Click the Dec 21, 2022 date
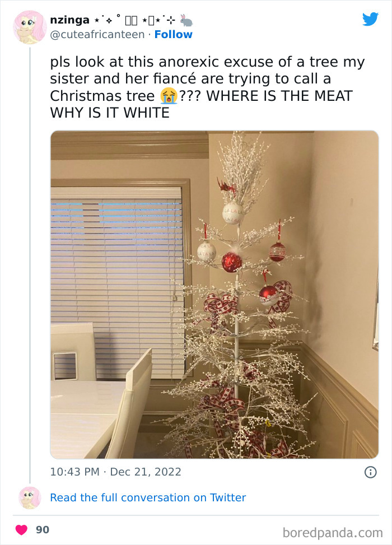This screenshot has width=392, height=545. 146,472
